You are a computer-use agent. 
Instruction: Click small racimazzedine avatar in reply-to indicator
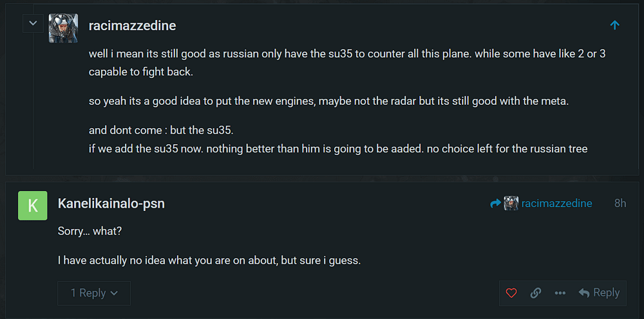(511, 203)
